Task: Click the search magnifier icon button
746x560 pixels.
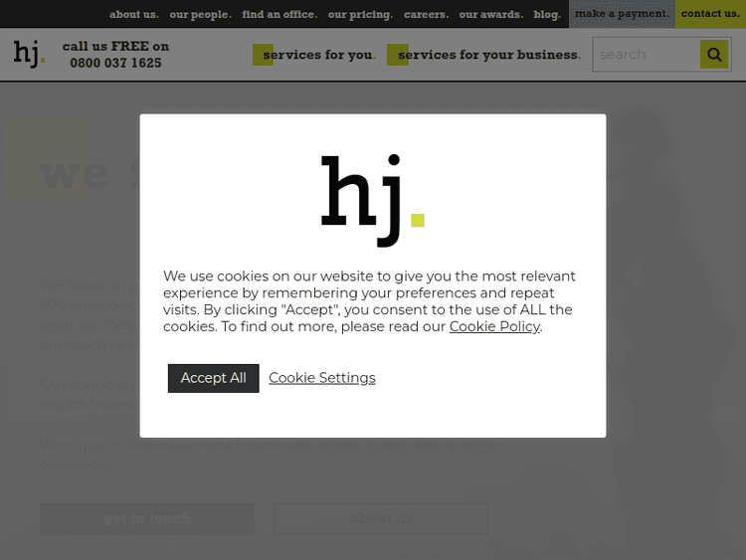Action: tap(713, 55)
